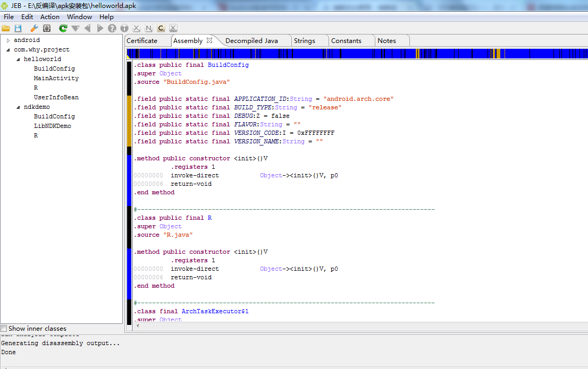Select the UserInfoBean class

(x=56, y=97)
